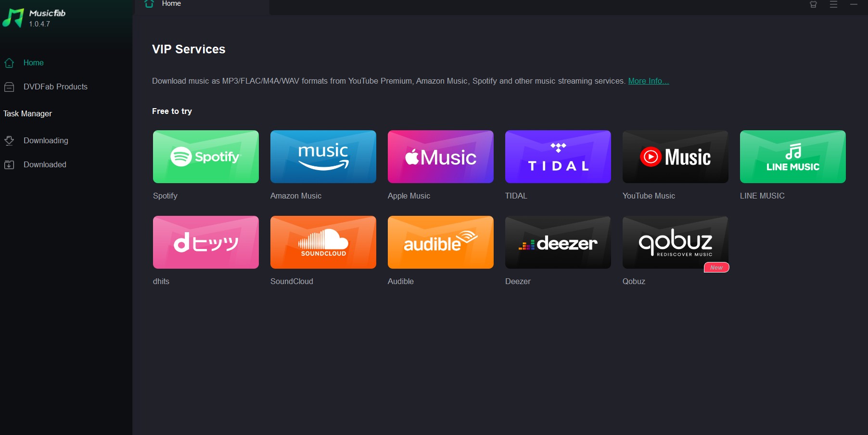This screenshot has width=868, height=435.
Task: Click the Spotify label text
Action: (x=165, y=196)
